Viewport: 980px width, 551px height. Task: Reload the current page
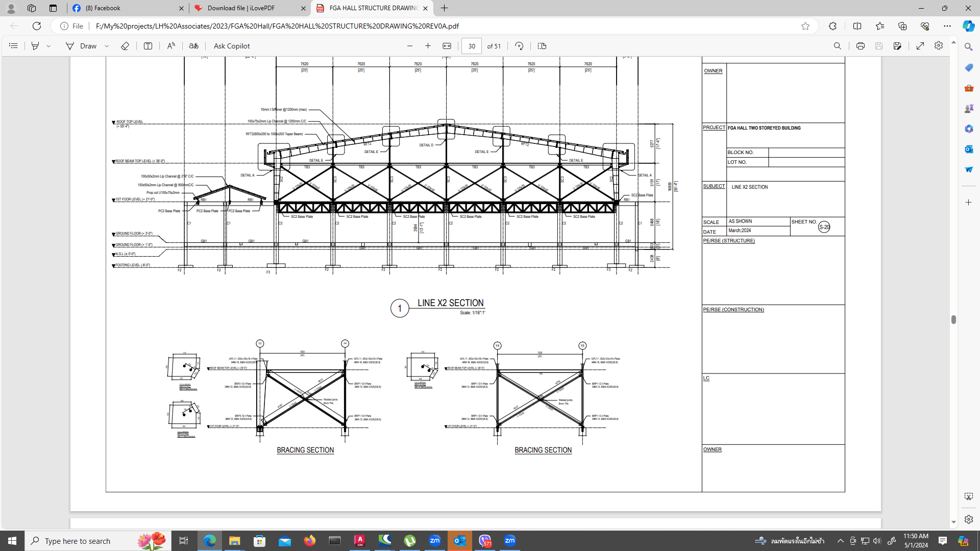(37, 26)
